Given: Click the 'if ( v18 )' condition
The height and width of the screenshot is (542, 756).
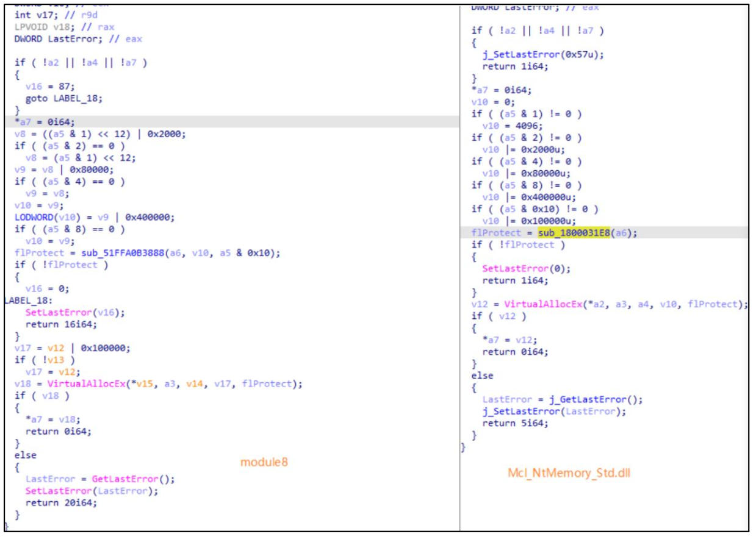Looking at the screenshot, I should tap(41, 395).
